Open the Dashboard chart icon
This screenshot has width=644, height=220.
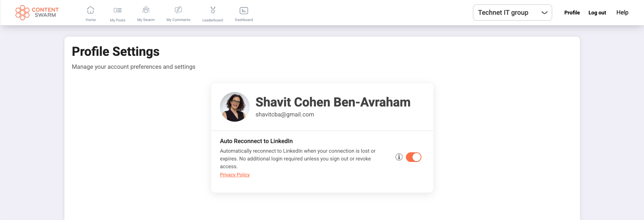244,10
